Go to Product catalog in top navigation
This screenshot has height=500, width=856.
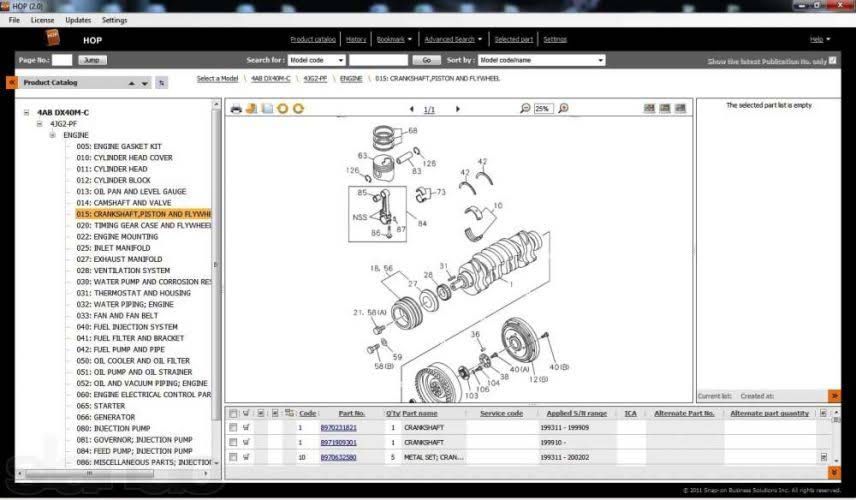point(313,39)
